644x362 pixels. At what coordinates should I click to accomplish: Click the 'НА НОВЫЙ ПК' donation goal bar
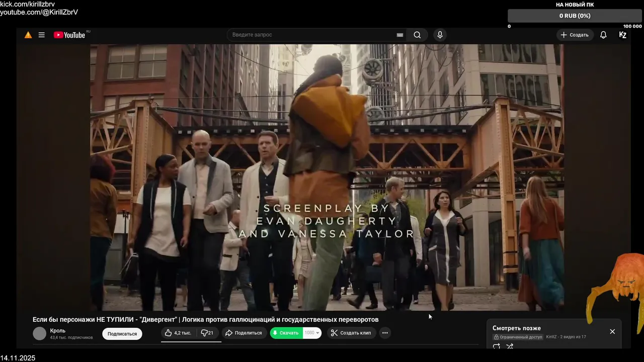tap(575, 16)
